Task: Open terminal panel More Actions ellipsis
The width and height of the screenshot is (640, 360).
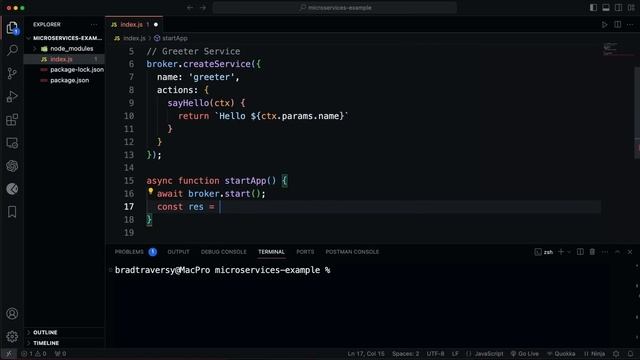Action: pyautogui.click(x=605, y=252)
